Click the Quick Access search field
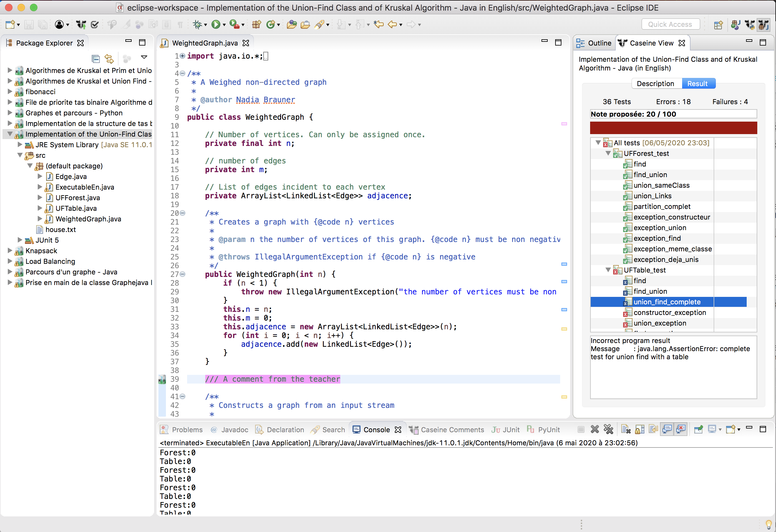 671,24
